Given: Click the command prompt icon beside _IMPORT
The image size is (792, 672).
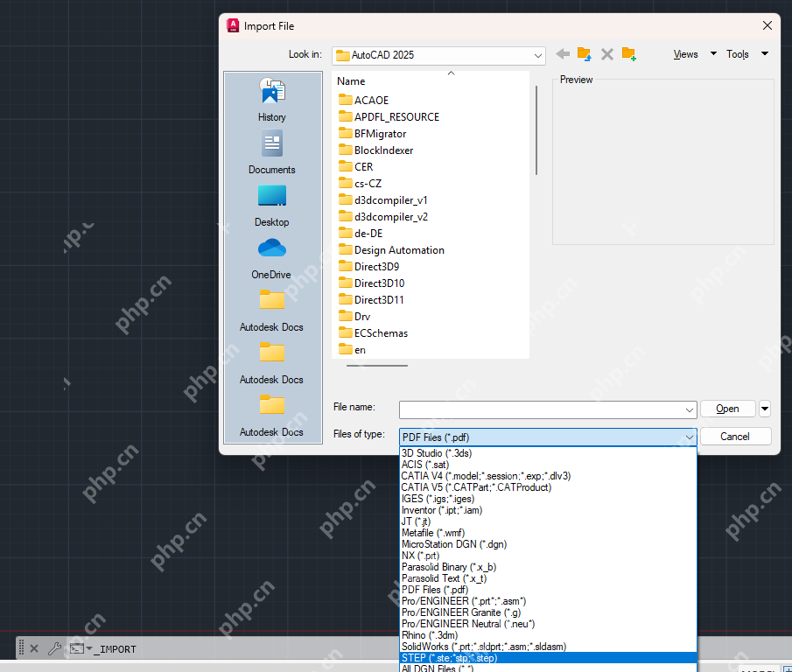Looking at the screenshot, I should pos(77,648).
